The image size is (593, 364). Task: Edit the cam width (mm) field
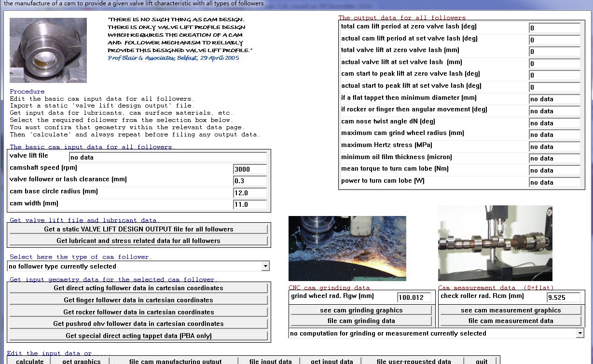[x=250, y=204]
